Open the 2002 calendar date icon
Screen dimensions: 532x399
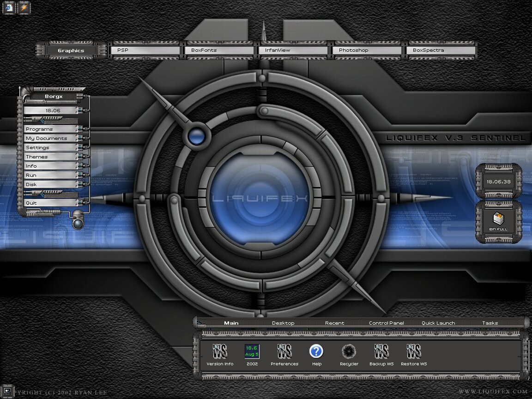click(252, 355)
